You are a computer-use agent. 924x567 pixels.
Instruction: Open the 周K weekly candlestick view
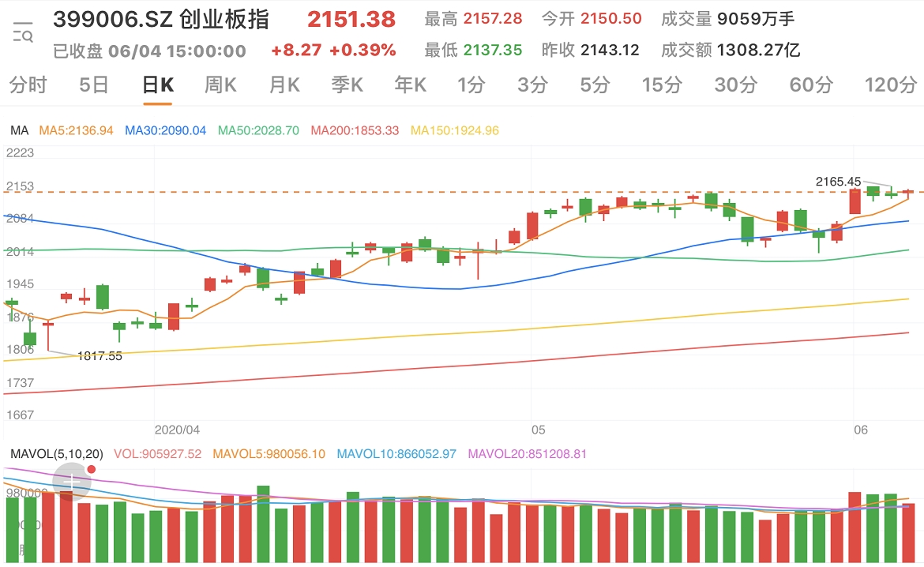point(219,86)
